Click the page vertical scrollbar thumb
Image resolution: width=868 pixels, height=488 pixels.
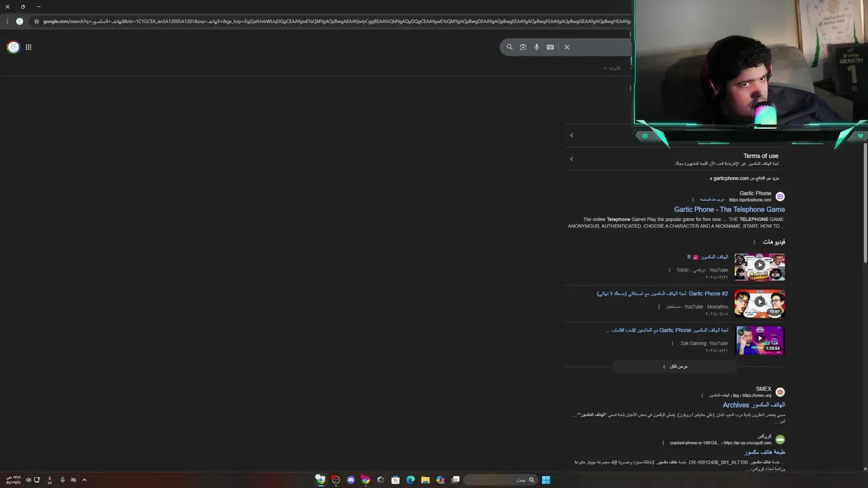click(x=865, y=203)
